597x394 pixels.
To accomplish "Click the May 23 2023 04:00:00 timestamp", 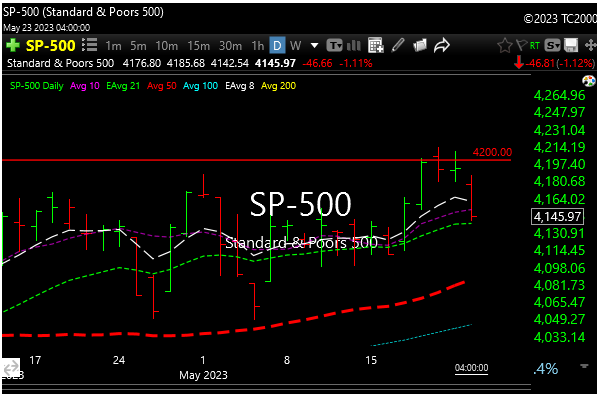I will point(46,28).
